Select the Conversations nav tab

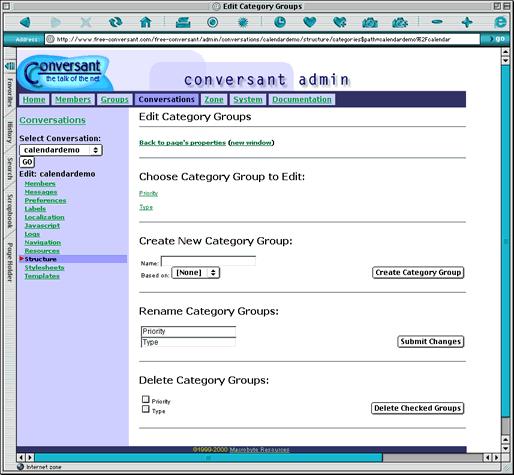[x=166, y=99]
